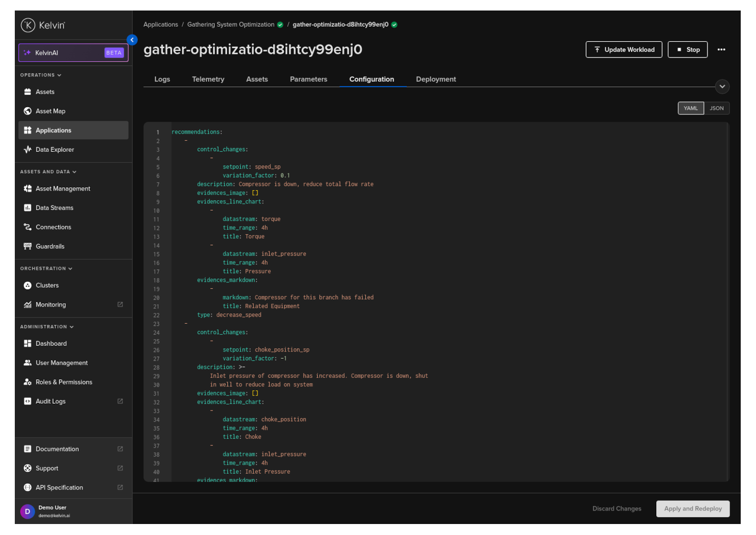Image resolution: width=756 pixels, height=535 pixels.
Task: Select the YAML format toggle
Action: point(691,108)
